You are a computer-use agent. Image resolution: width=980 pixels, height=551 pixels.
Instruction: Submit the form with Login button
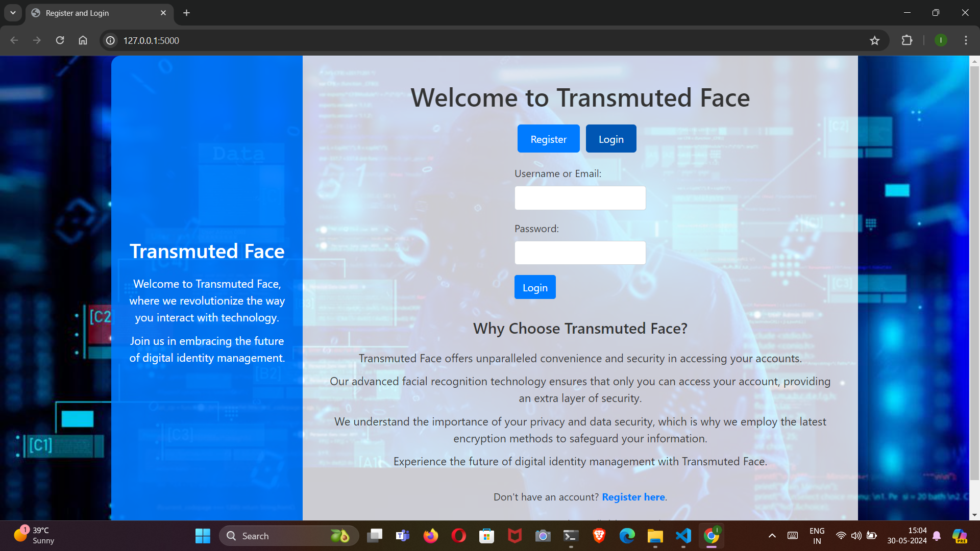click(534, 287)
